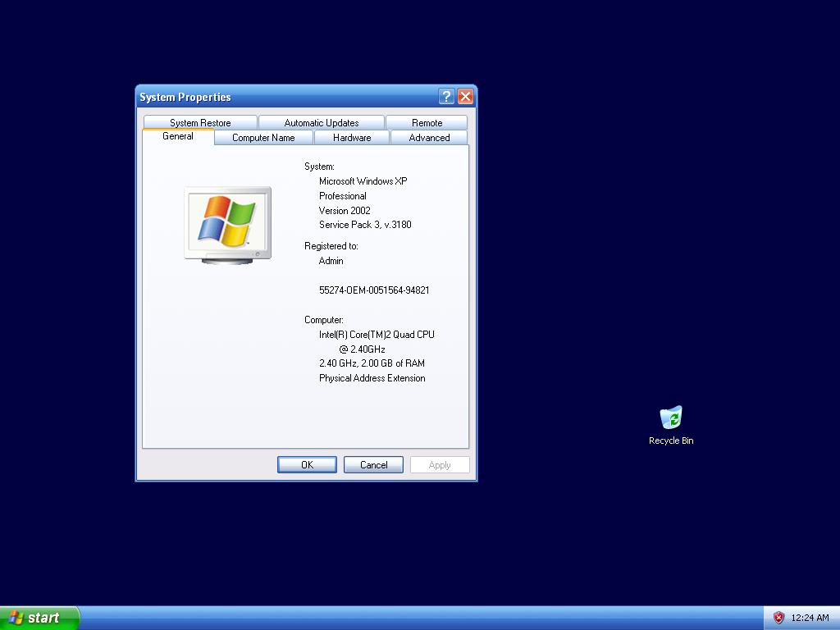Open the Start menu
This screenshot has height=630, width=840.
39,618
